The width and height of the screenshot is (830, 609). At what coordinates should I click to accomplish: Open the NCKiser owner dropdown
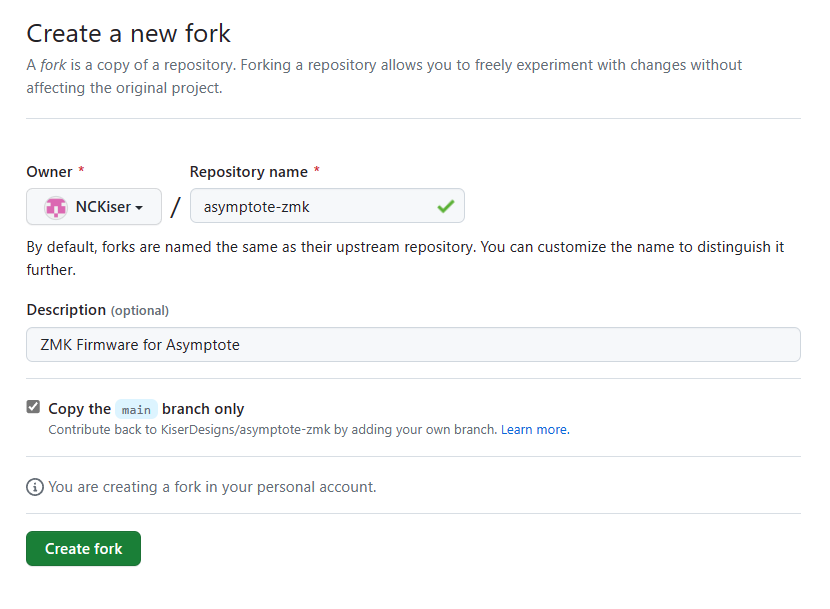pyautogui.click(x=94, y=207)
